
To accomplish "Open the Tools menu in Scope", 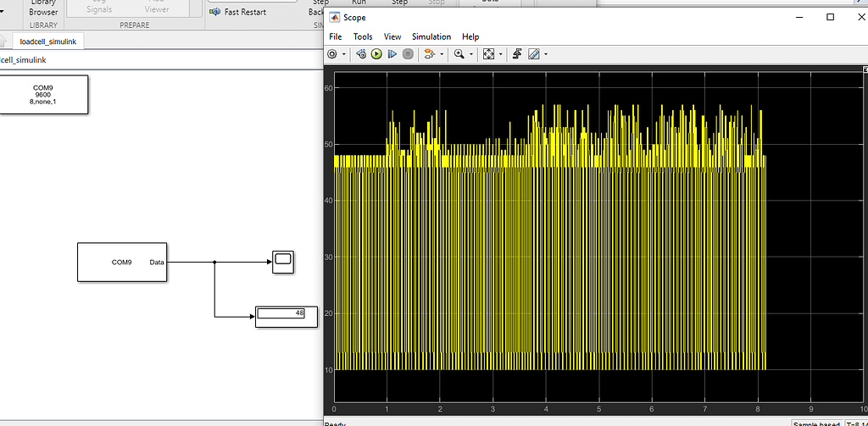I will coord(363,36).
